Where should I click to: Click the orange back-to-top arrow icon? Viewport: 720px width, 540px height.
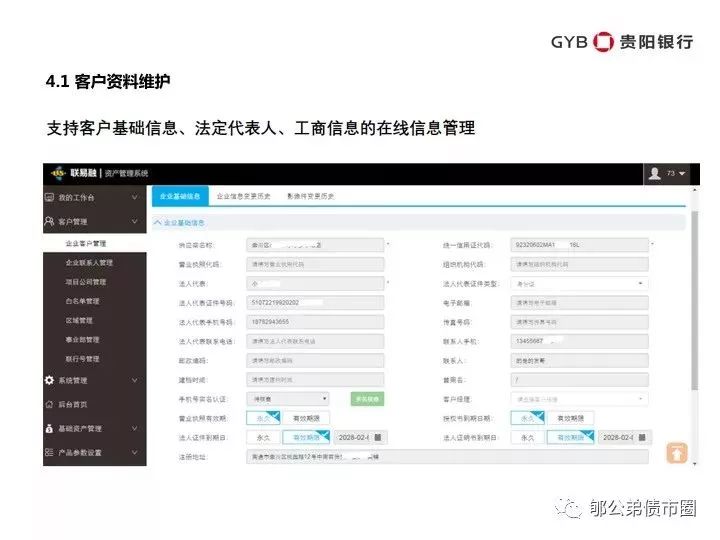pyautogui.click(x=677, y=453)
